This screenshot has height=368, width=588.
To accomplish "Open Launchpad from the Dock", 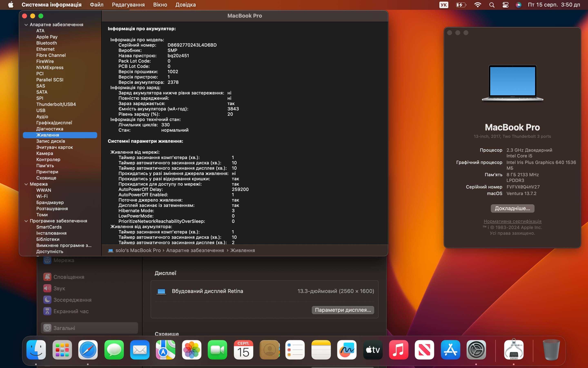I will 62,350.
